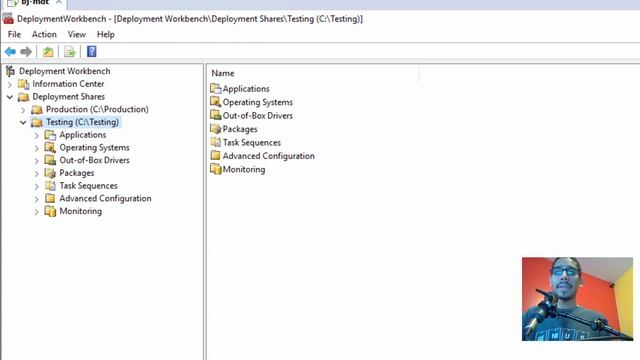Select Applications label in the tree

tap(83, 135)
